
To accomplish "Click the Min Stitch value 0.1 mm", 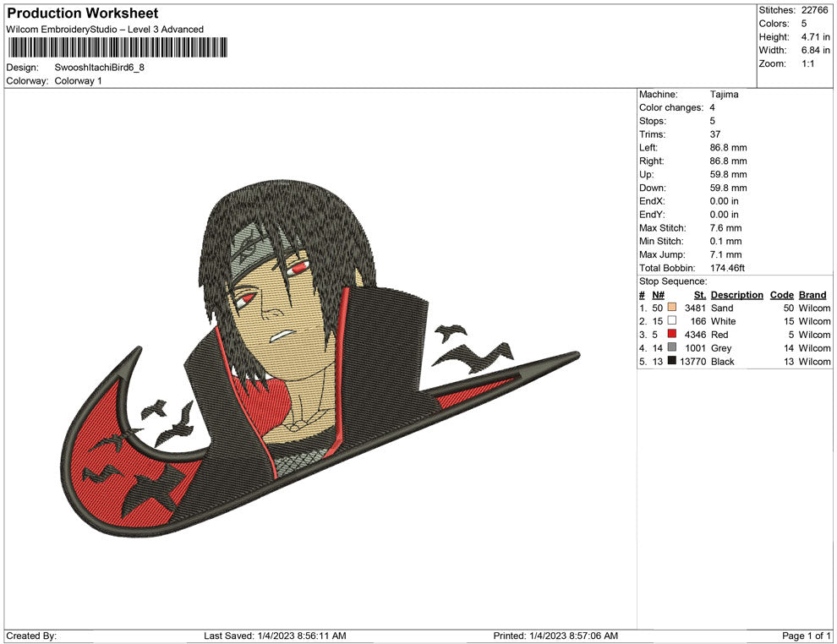I will [725, 241].
